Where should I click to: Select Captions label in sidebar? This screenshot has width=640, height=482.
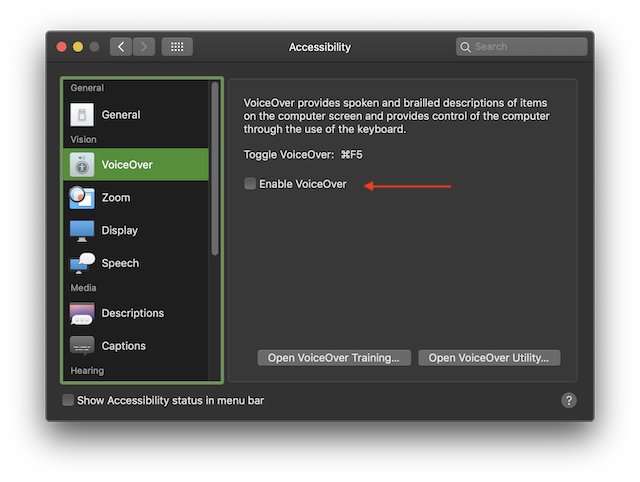[x=124, y=346]
